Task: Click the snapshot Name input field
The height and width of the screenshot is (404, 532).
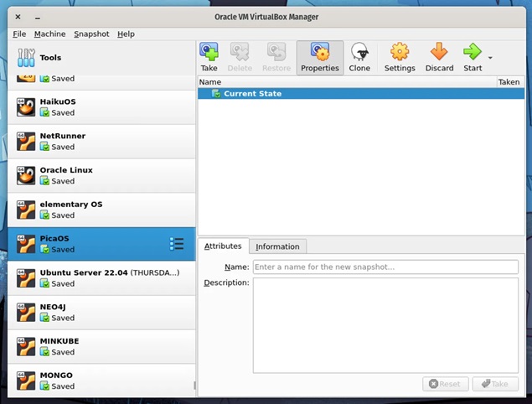Action: click(385, 267)
